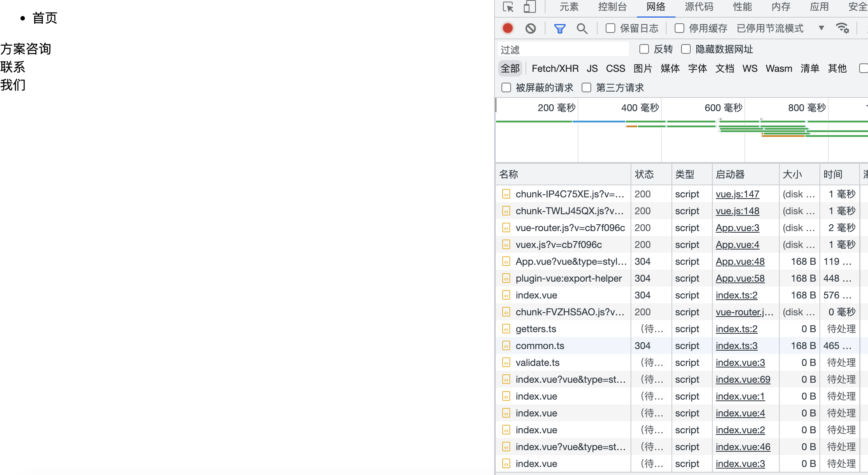Sort by the 时间 column header
This screenshot has height=475, width=868.
[x=840, y=175]
